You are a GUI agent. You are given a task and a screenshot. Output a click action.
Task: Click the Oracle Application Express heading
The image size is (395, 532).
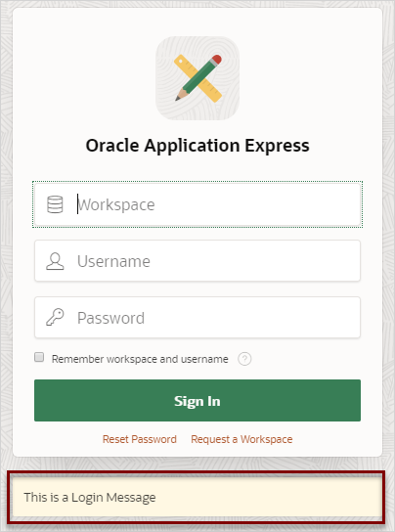click(197, 146)
